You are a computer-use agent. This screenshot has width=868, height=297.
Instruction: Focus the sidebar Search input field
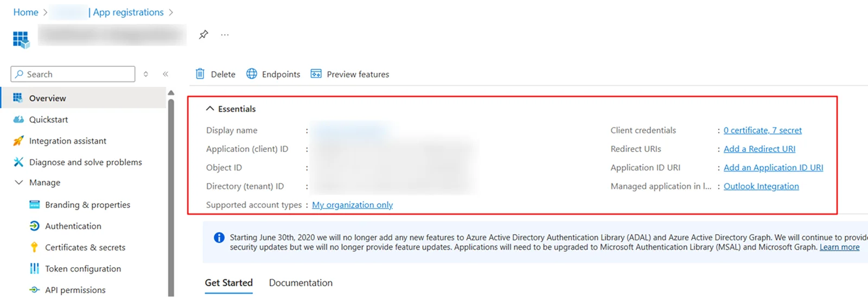point(73,74)
